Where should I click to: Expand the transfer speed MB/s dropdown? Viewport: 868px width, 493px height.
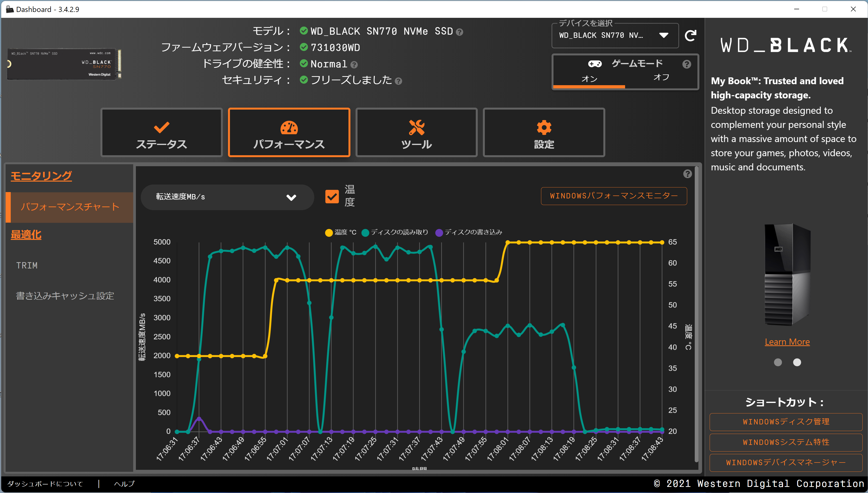(227, 197)
